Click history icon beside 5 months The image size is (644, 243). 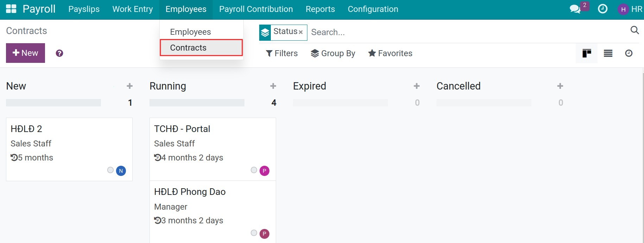click(x=14, y=158)
